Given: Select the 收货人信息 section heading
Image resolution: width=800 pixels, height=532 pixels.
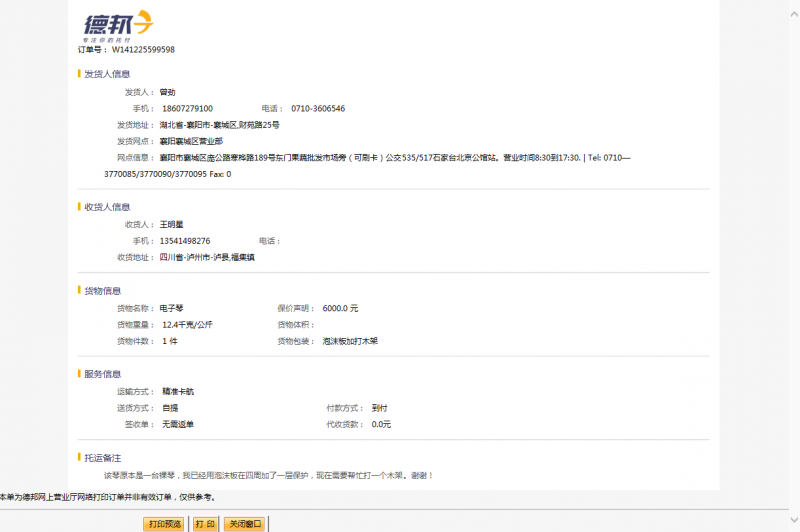Looking at the screenshot, I should [107, 207].
